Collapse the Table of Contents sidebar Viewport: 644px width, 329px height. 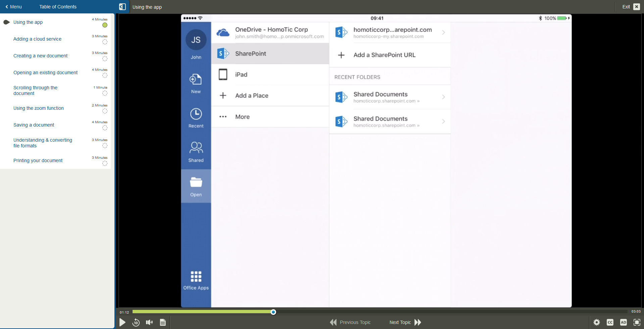(122, 7)
